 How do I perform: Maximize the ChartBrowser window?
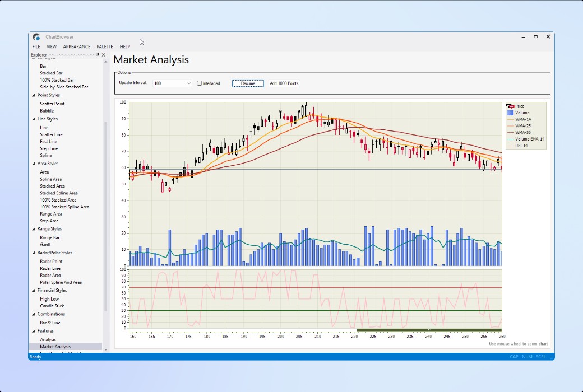pyautogui.click(x=536, y=36)
